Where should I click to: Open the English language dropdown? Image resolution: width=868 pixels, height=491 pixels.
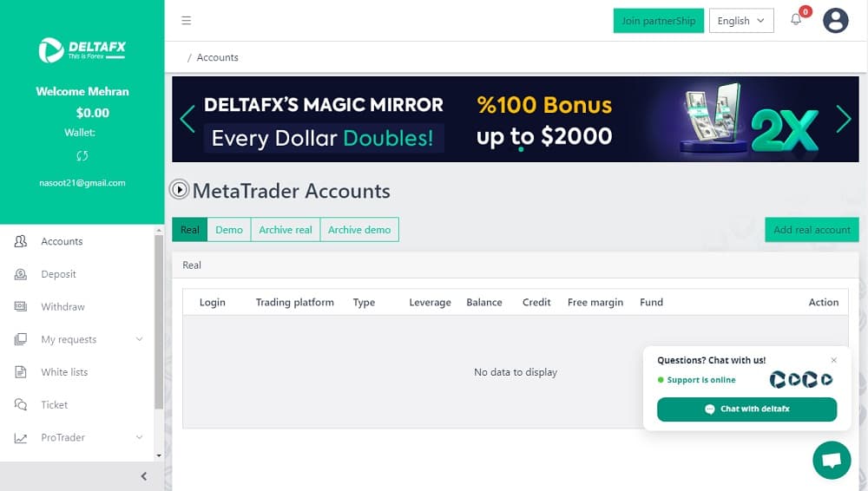click(x=741, y=21)
